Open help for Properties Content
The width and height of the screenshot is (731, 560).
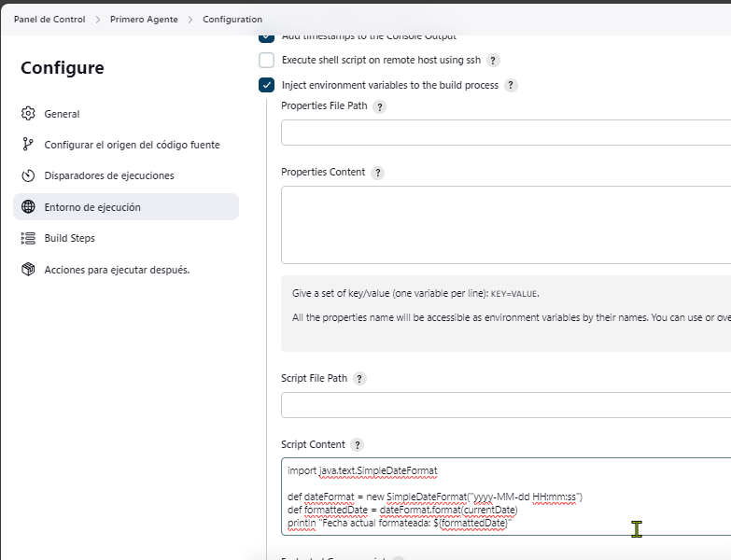377,173
